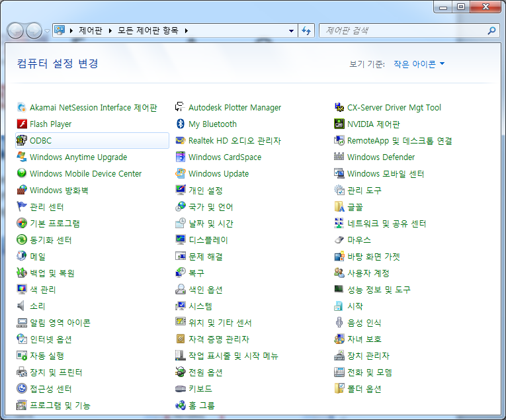The width and height of the screenshot is (506, 420).
Task: Open the 백업 및 복원 link
Action: click(x=52, y=273)
